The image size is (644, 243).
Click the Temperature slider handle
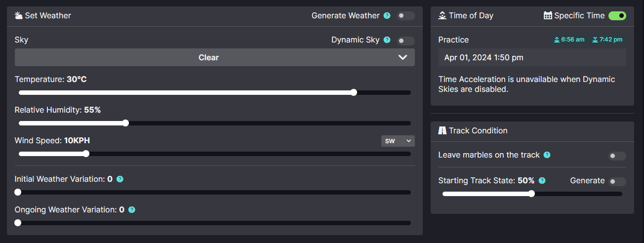(354, 92)
